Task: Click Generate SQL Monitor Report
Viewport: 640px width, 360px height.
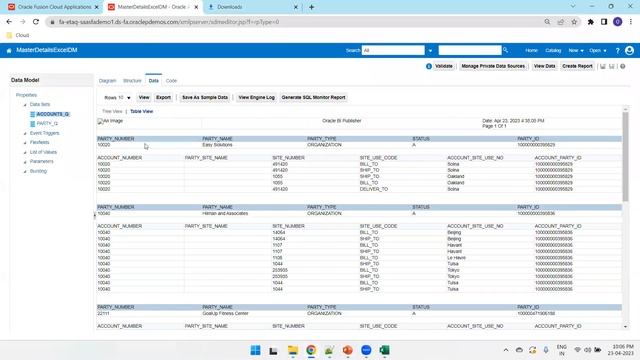Action: tap(313, 98)
